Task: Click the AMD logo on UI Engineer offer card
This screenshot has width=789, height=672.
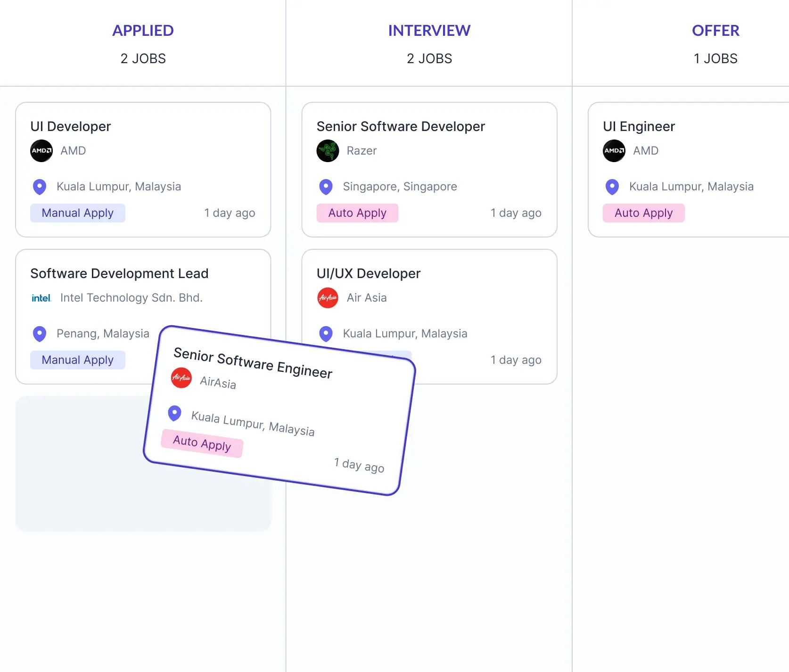Action: (x=613, y=151)
